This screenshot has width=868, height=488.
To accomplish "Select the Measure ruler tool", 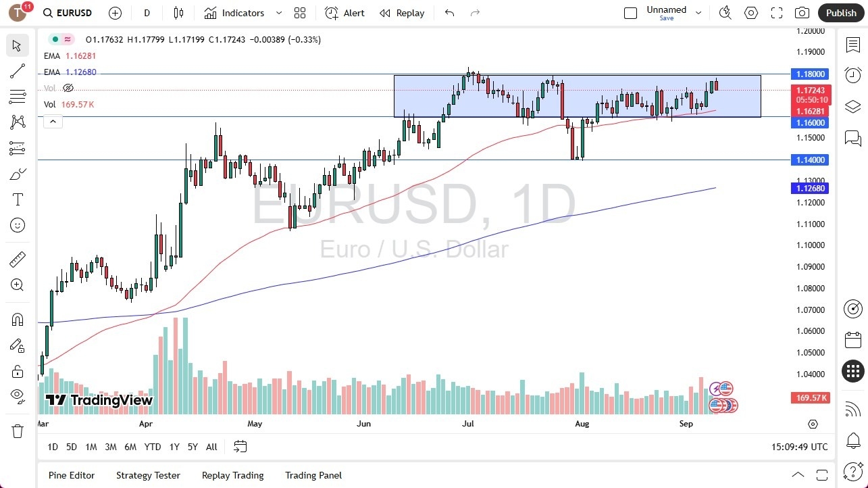I will pyautogui.click(x=18, y=259).
